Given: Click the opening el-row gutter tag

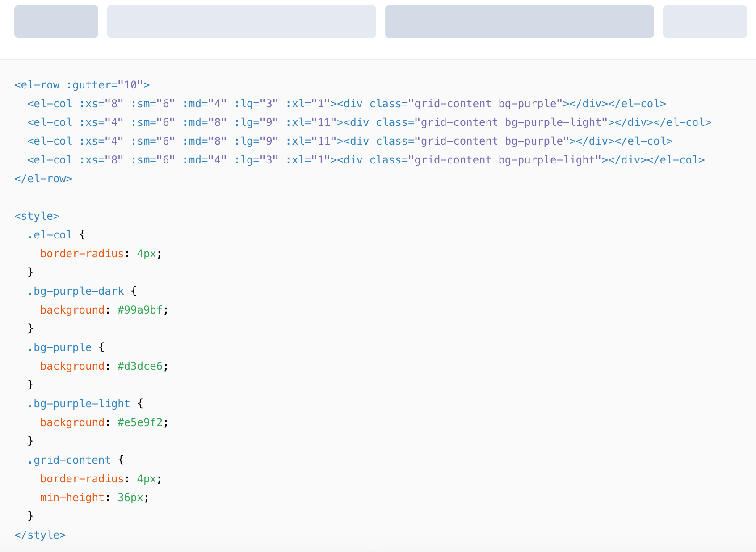Looking at the screenshot, I should tap(82, 85).
